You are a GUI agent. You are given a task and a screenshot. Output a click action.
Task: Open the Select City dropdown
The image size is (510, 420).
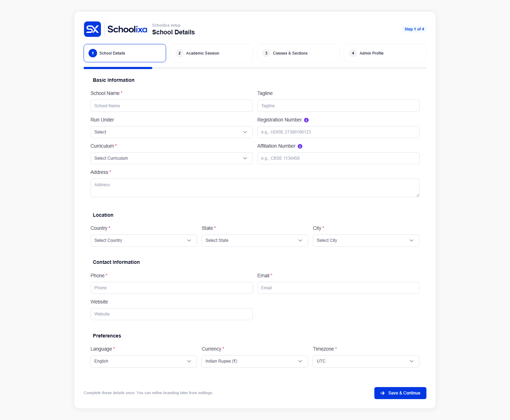(366, 240)
